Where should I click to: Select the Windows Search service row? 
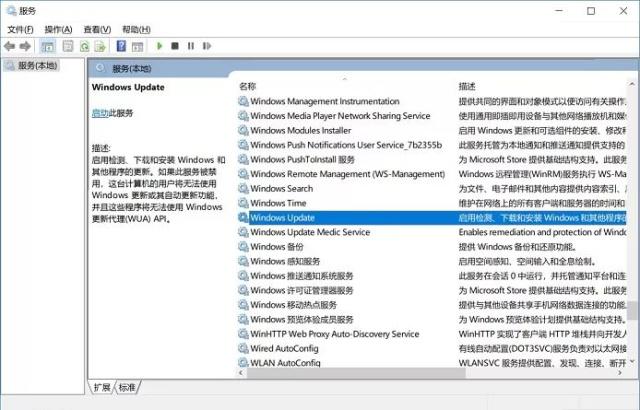tap(281, 188)
